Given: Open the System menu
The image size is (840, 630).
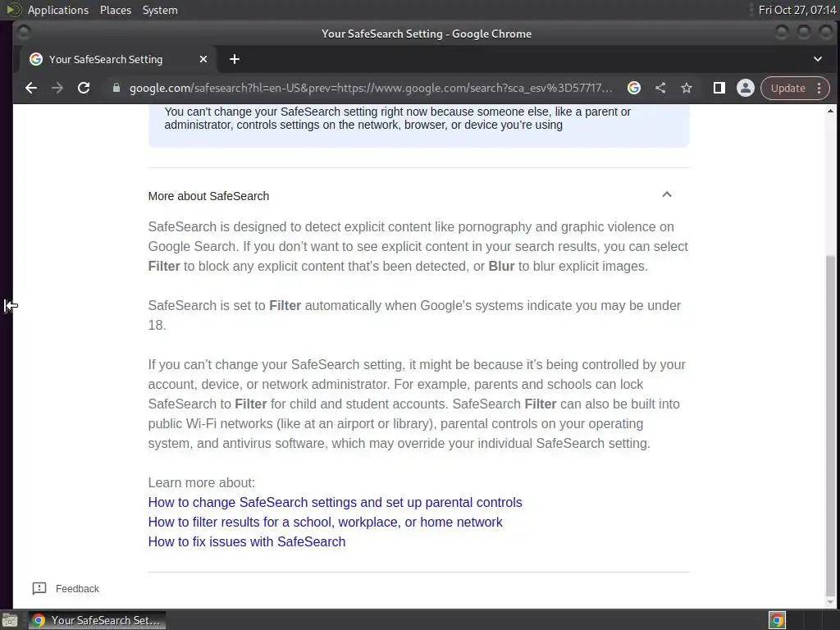Looking at the screenshot, I should point(160,10).
